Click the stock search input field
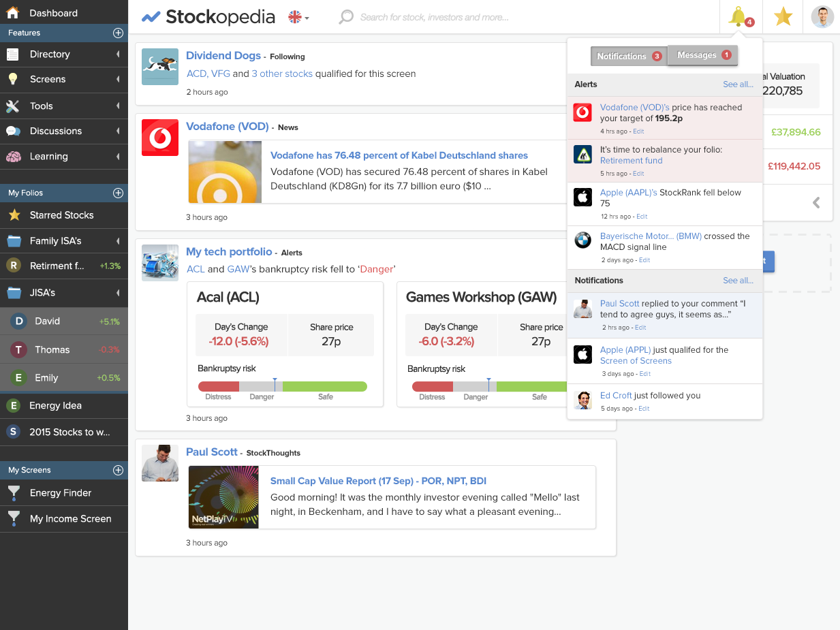Image resolution: width=840 pixels, height=630 pixels. click(435, 17)
